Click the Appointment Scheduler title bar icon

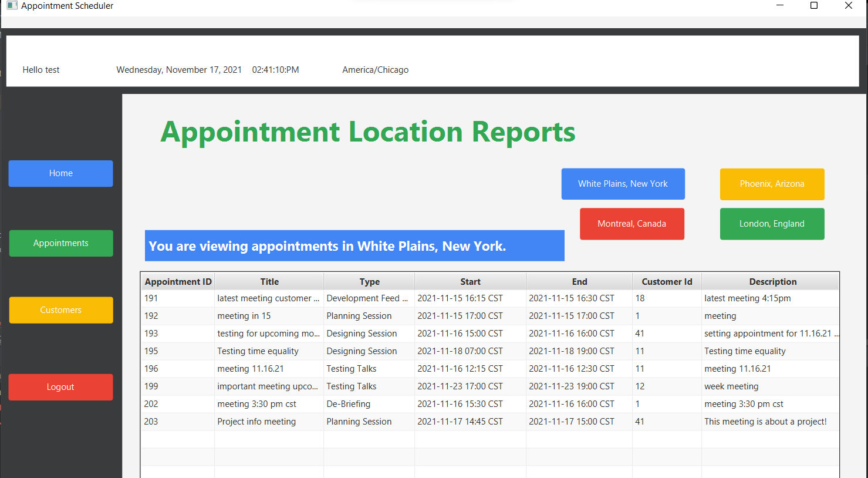[x=12, y=5]
